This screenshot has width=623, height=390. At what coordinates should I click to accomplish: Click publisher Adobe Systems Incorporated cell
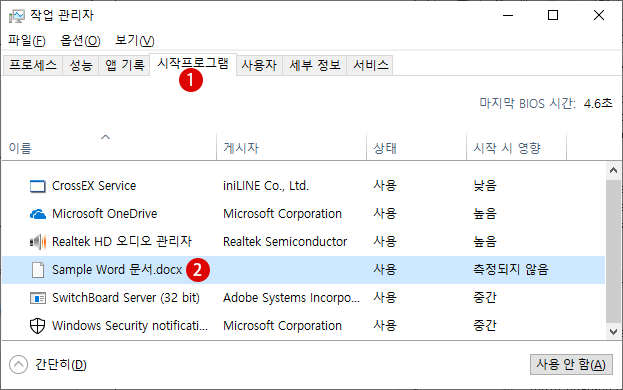pos(291,298)
